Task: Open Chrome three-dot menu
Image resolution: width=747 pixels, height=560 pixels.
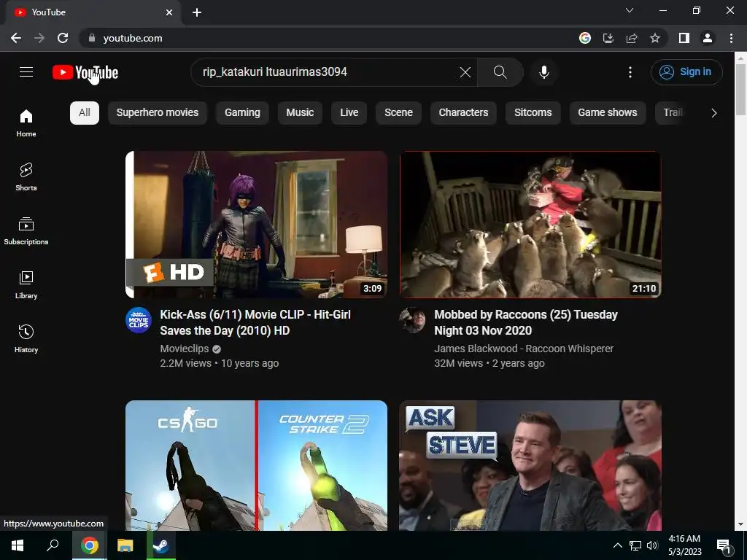Action: click(731, 38)
